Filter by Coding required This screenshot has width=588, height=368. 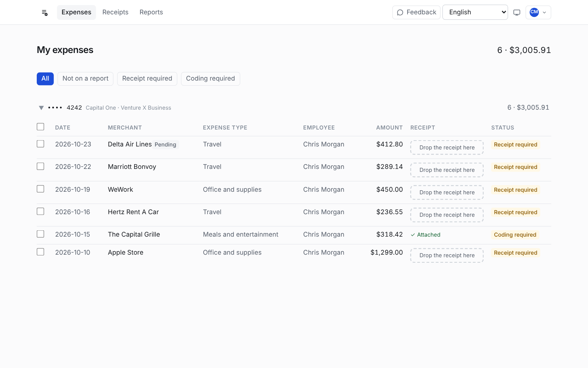210,79
